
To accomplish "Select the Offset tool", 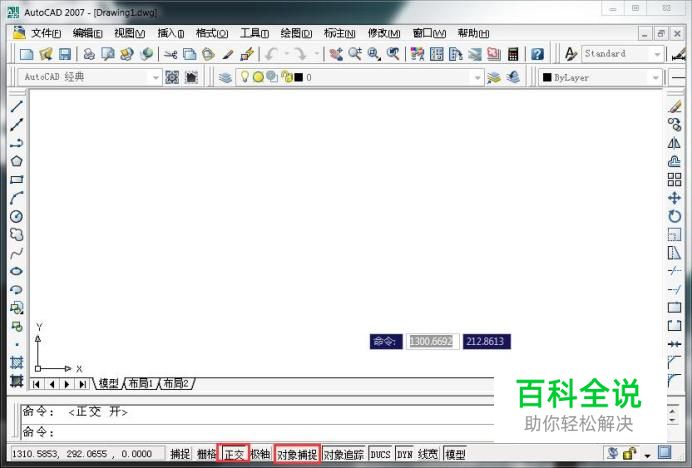I will [674, 161].
